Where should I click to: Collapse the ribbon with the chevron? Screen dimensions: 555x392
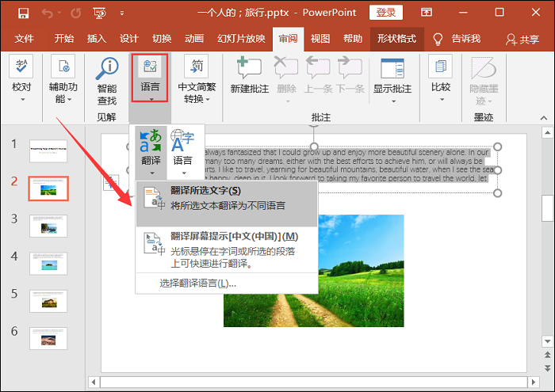[x=544, y=118]
